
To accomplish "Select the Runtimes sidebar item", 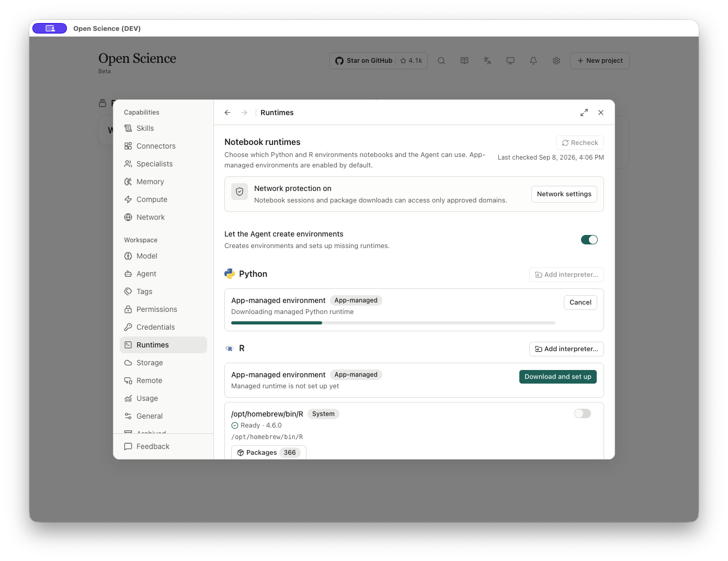I will [163, 345].
